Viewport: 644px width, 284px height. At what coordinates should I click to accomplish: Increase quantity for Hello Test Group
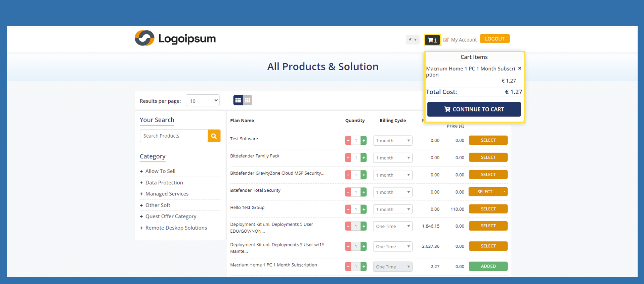pyautogui.click(x=363, y=209)
